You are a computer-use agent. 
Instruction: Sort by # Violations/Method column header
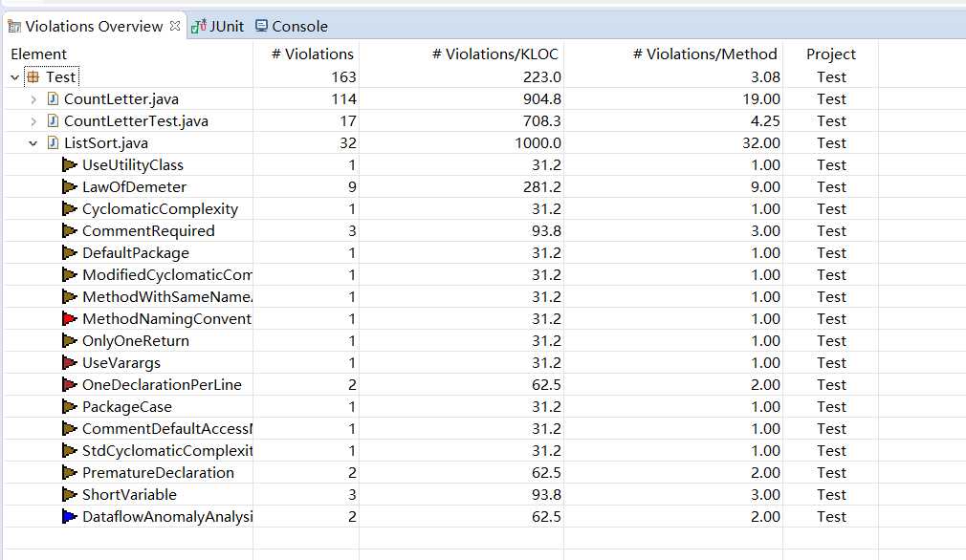705,54
